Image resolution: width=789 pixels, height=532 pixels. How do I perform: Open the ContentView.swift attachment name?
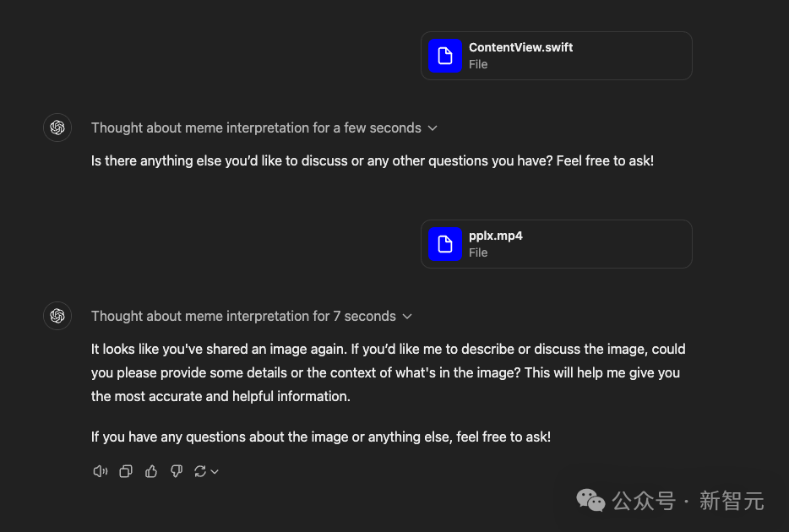[520, 48]
